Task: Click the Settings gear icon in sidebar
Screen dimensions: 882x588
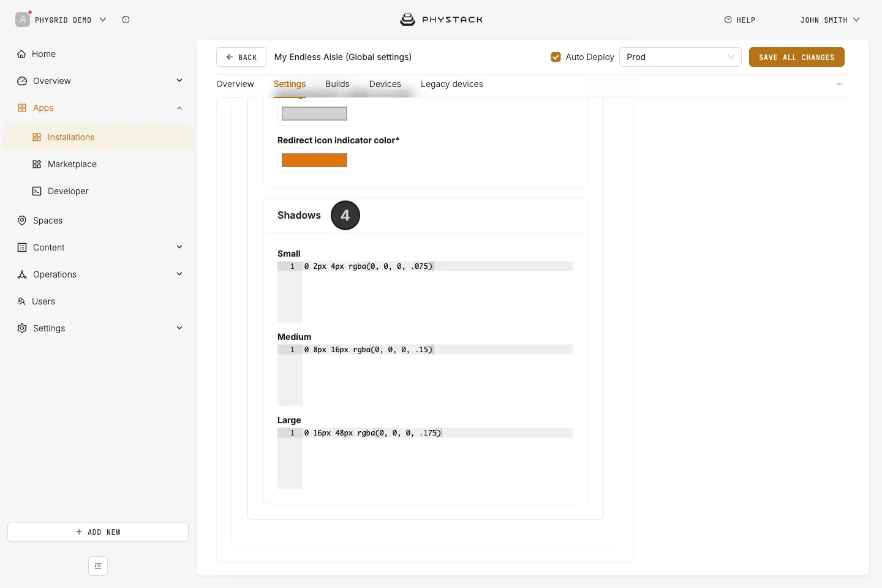Action: click(22, 328)
